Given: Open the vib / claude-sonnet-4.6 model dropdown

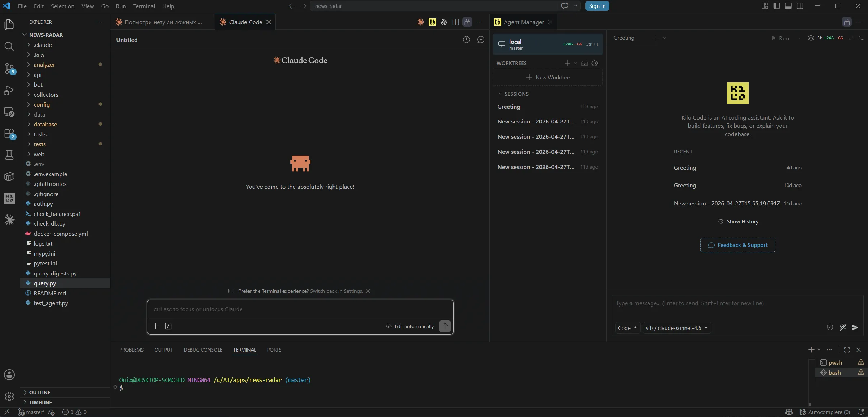Looking at the screenshot, I should pos(677,328).
